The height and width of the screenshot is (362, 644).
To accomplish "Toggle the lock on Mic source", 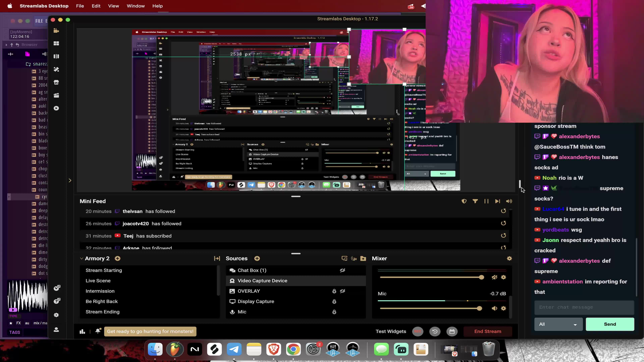I will pos(334,312).
